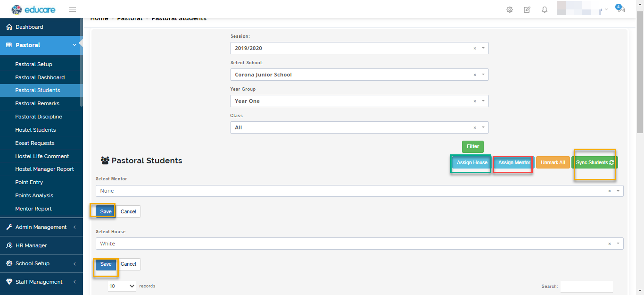The height and width of the screenshot is (295, 644).
Task: Click the Dashboard home icon
Action: click(9, 27)
